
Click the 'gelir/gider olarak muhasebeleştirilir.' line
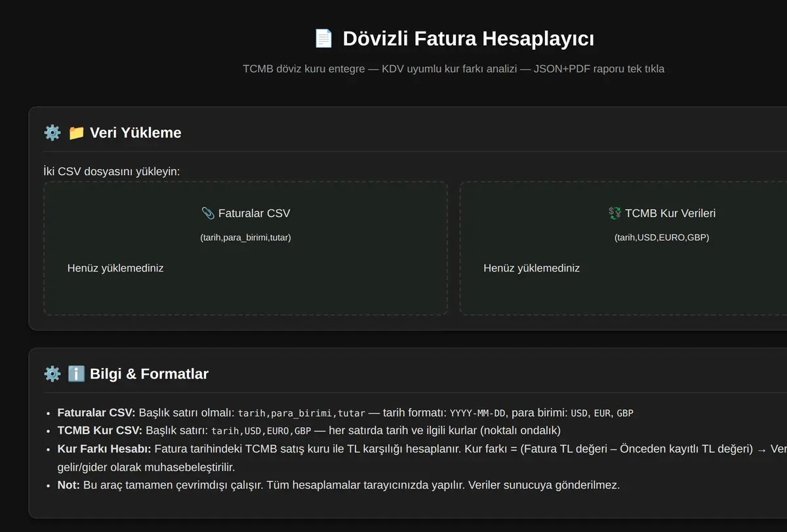point(146,467)
